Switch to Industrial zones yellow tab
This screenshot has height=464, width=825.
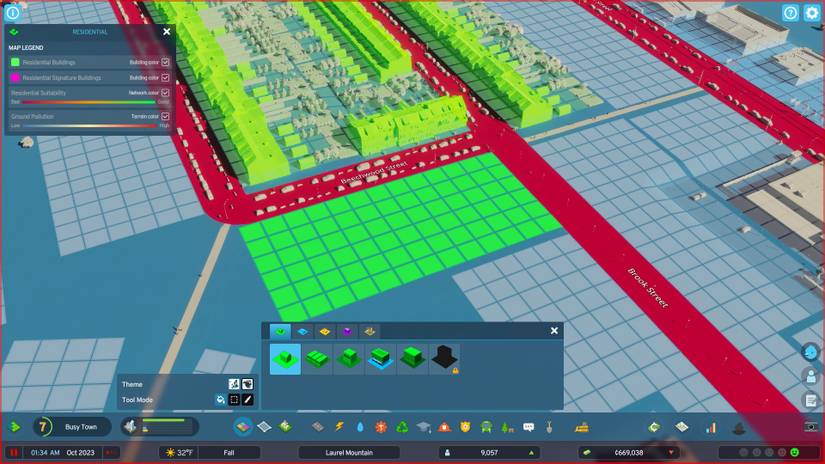click(x=325, y=331)
